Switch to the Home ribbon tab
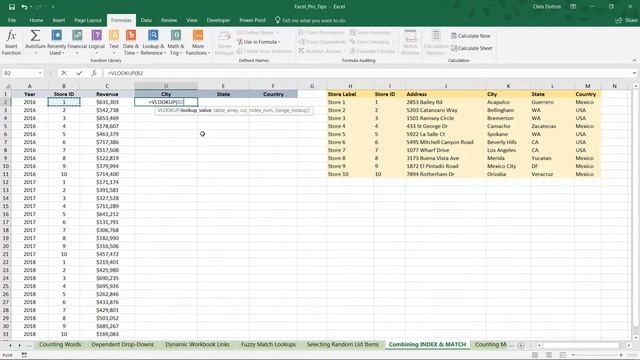 pos(36,20)
